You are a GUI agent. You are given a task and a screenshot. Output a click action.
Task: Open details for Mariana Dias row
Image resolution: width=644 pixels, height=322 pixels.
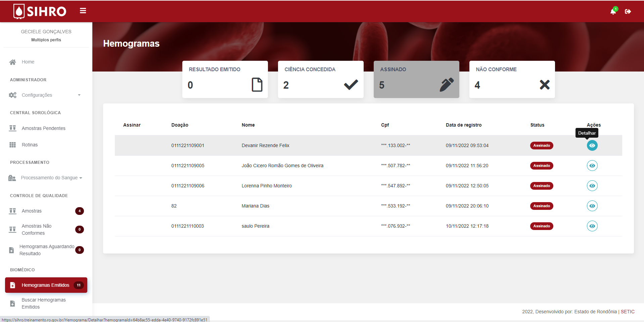[592, 206]
